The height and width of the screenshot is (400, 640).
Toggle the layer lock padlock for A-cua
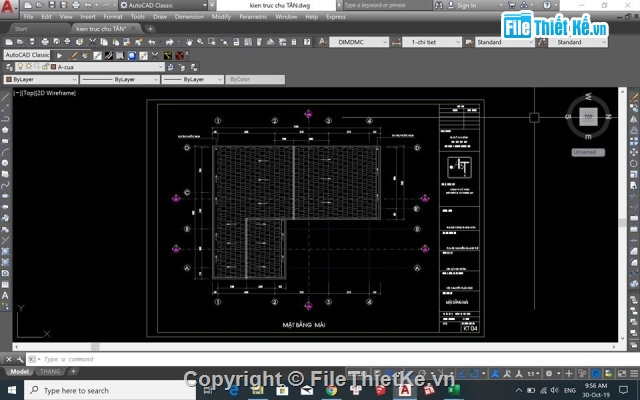[x=46, y=67]
